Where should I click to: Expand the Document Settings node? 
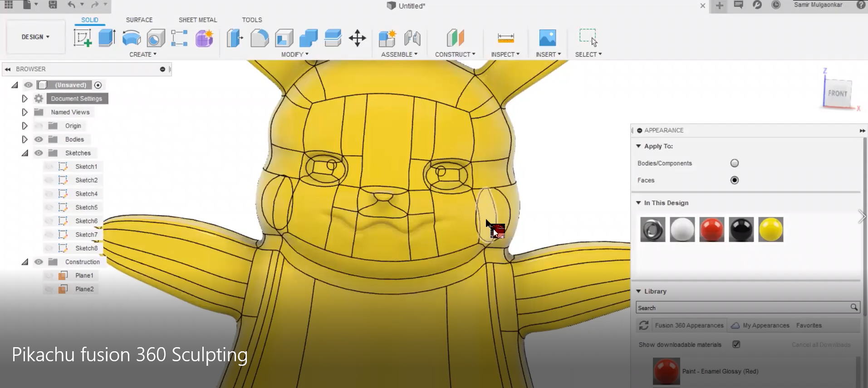click(25, 98)
